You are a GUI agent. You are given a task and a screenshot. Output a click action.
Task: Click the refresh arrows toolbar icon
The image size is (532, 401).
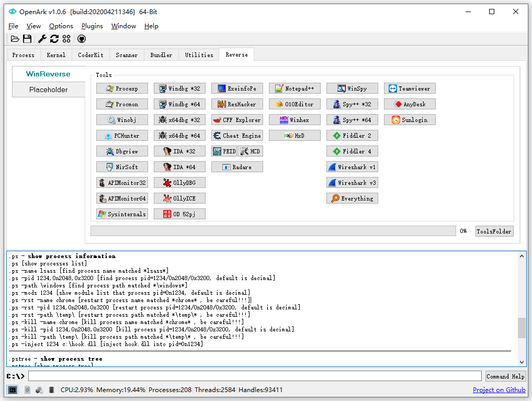54,39
